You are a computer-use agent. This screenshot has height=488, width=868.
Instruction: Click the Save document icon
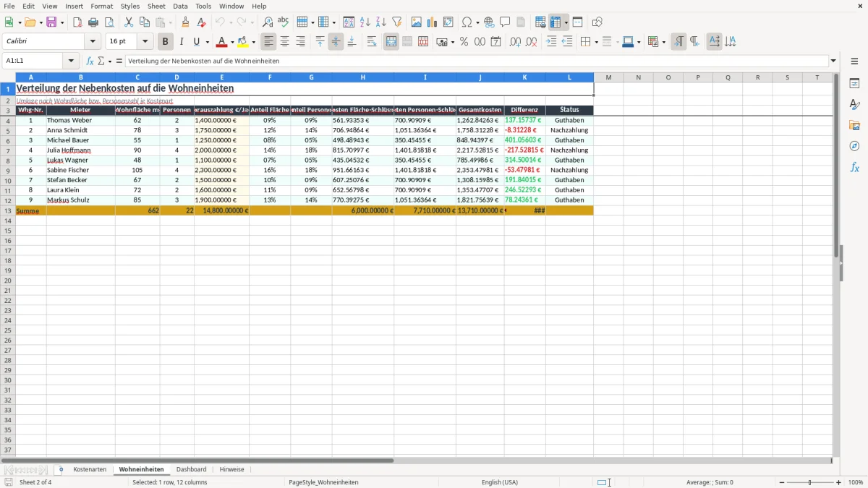[51, 22]
